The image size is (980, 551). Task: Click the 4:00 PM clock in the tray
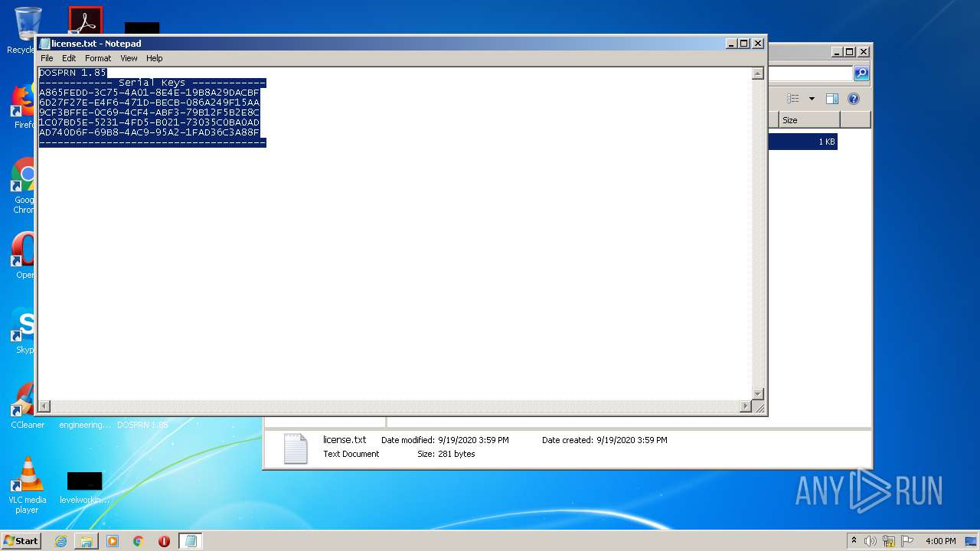click(940, 541)
